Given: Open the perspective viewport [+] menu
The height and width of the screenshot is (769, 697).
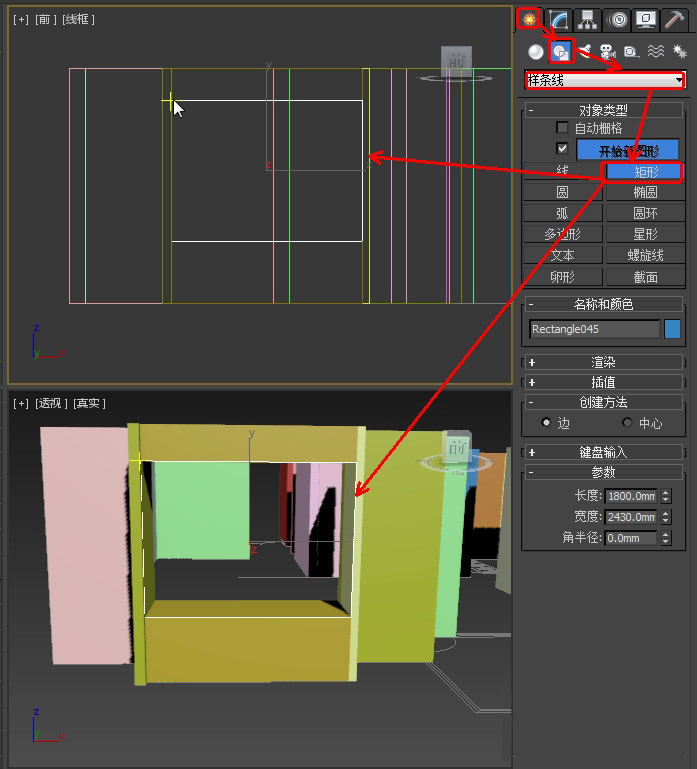Looking at the screenshot, I should pyautogui.click(x=21, y=404).
